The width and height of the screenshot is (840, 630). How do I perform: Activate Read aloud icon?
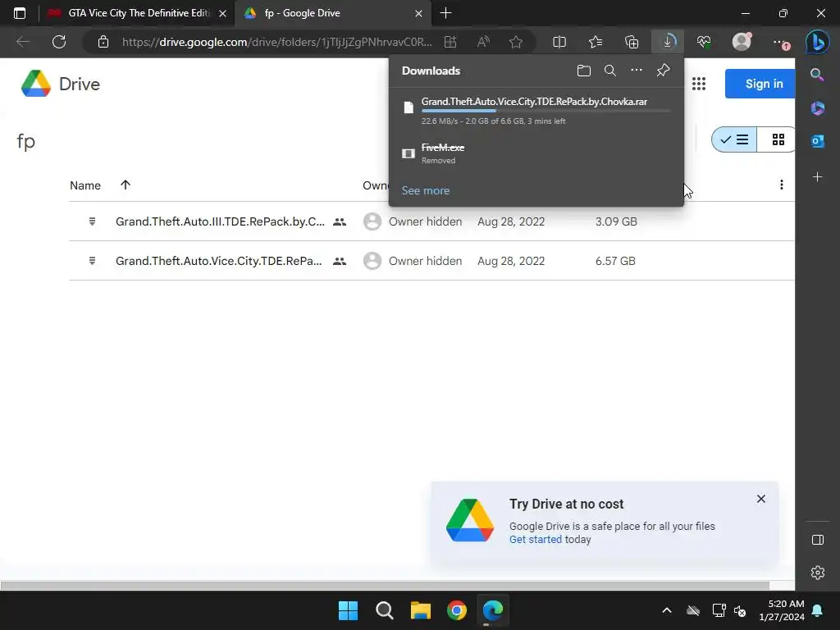(483, 42)
